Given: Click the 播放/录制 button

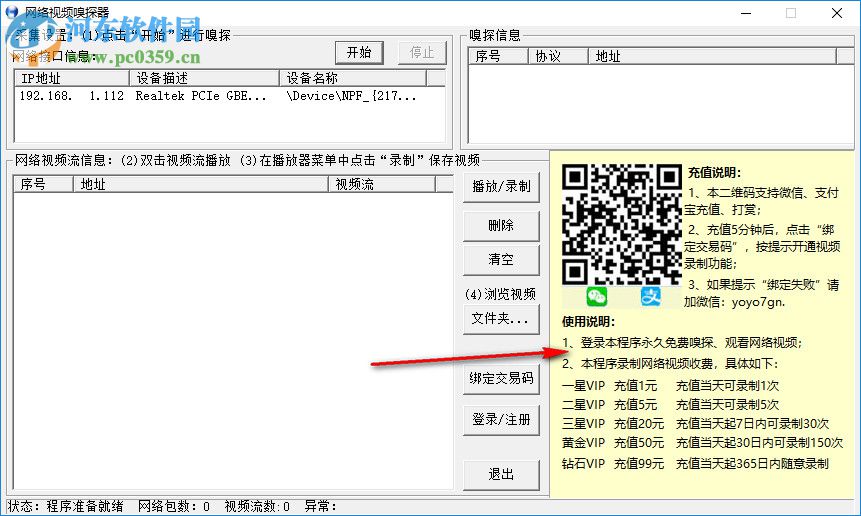Looking at the screenshot, I should pos(501,187).
